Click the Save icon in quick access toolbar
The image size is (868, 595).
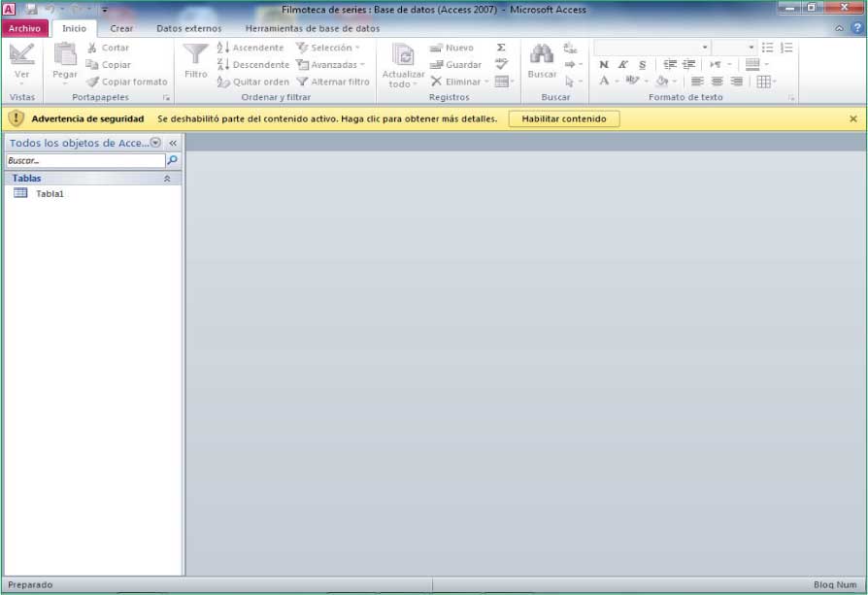click(31, 9)
